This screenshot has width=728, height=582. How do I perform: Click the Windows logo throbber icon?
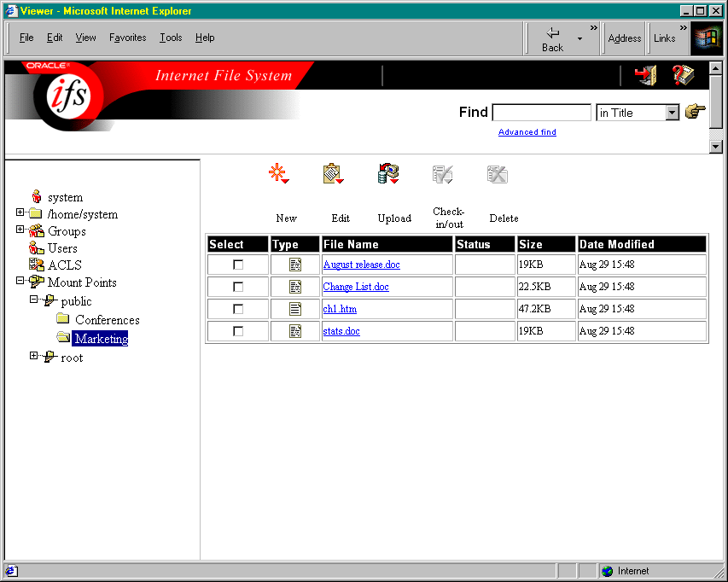(707, 38)
